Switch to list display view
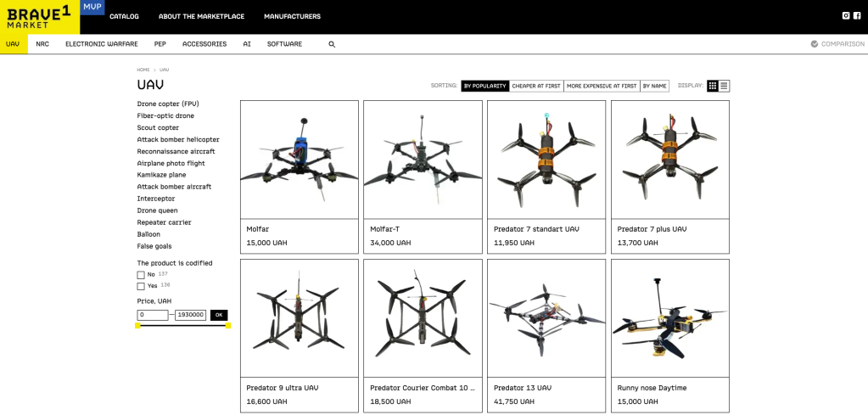Screen dimensions: 868x415 [725, 86]
